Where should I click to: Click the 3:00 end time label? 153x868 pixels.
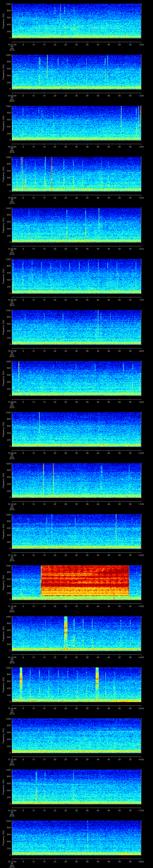(141, 96)
